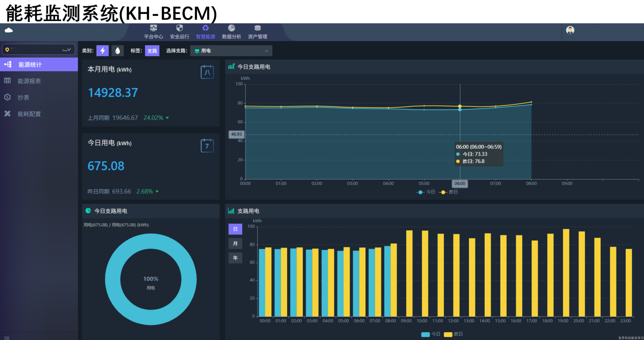Select the 支路 tag button
Viewport: 644px width, 340px height.
coord(152,51)
